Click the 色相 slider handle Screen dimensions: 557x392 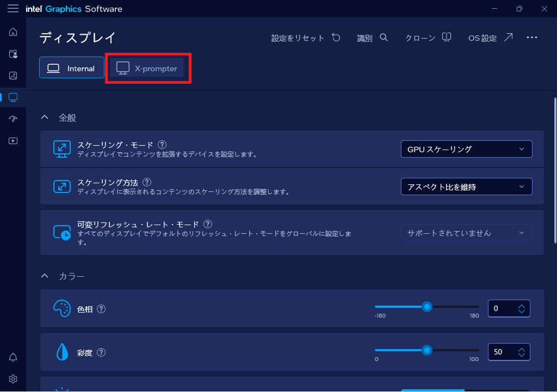[x=427, y=306]
